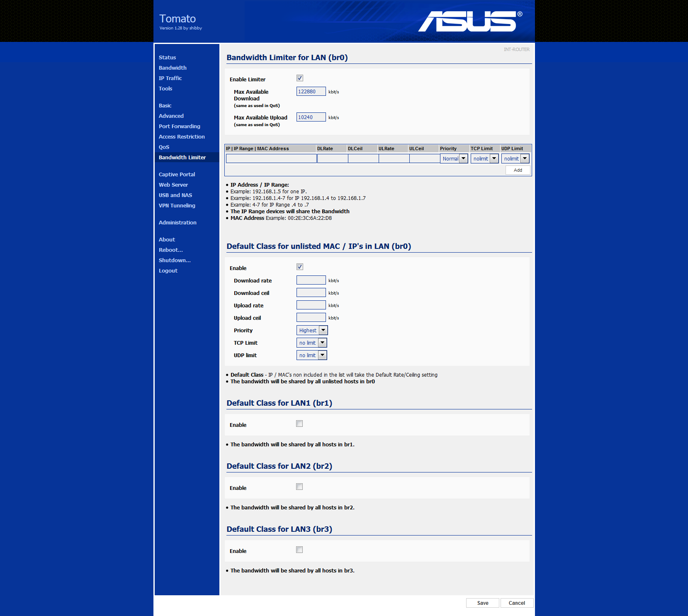Screen dimensions: 688x616
Task: Open the default class UDP limit dropdown
Action: click(312, 355)
